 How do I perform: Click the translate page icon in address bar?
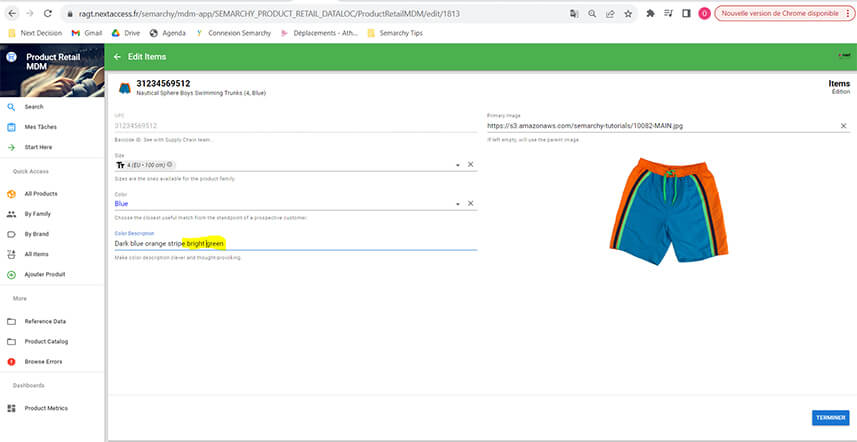tap(573, 14)
